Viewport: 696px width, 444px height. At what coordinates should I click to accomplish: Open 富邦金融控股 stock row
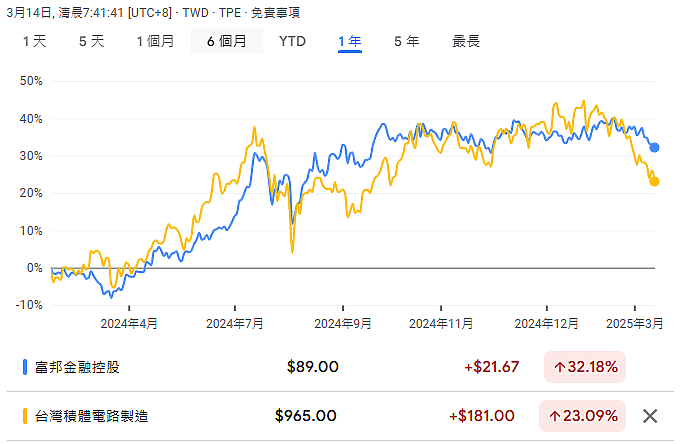point(340,367)
